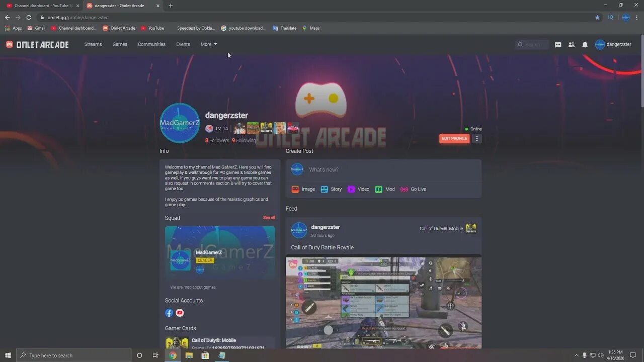Viewport: 644px width, 362px height.
Task: Click the MadGamerZ profile avatar
Action: point(180,123)
